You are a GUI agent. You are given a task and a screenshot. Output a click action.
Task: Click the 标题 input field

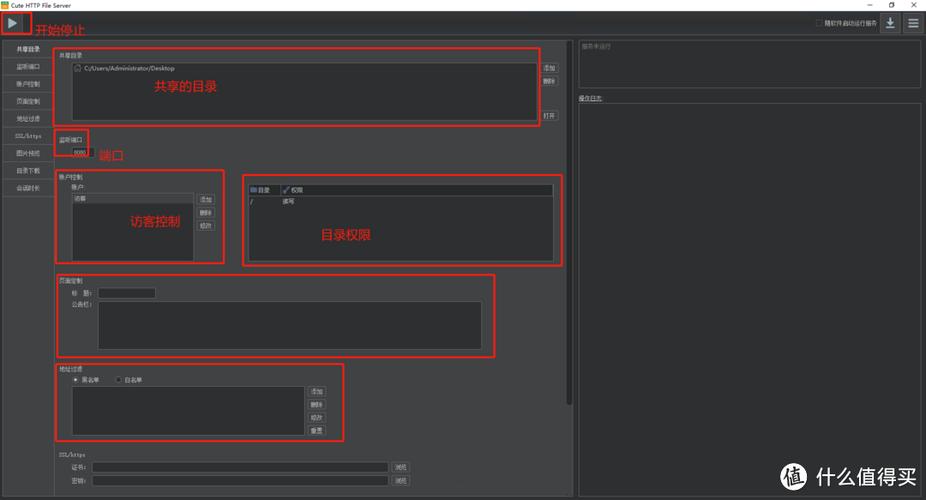tap(127, 293)
